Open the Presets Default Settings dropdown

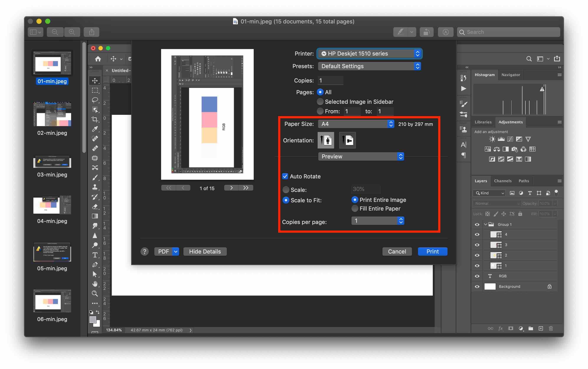point(369,66)
